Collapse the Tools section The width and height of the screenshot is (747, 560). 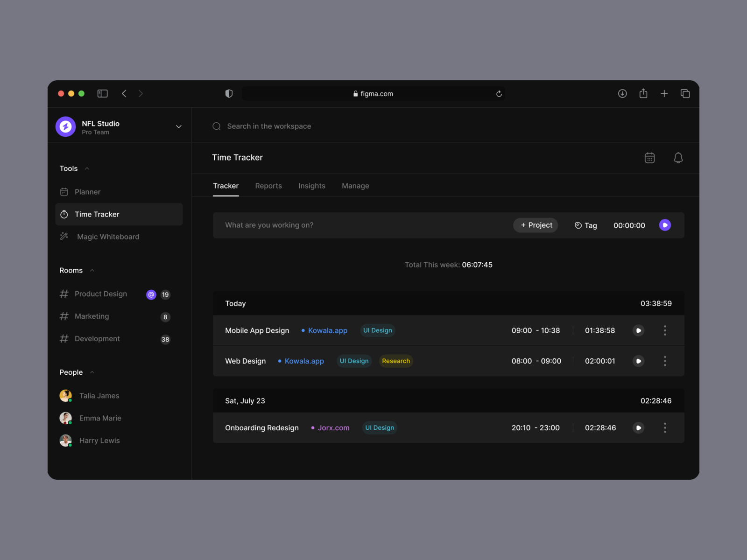coord(87,168)
